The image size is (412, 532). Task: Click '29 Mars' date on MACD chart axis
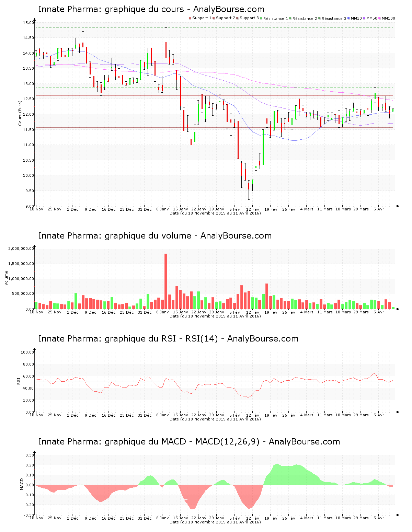tap(361, 518)
